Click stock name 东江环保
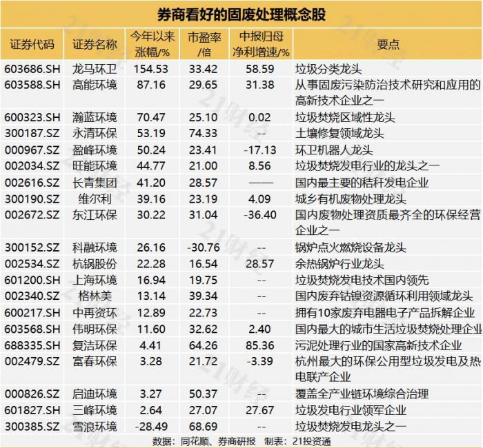 (x=95, y=215)
